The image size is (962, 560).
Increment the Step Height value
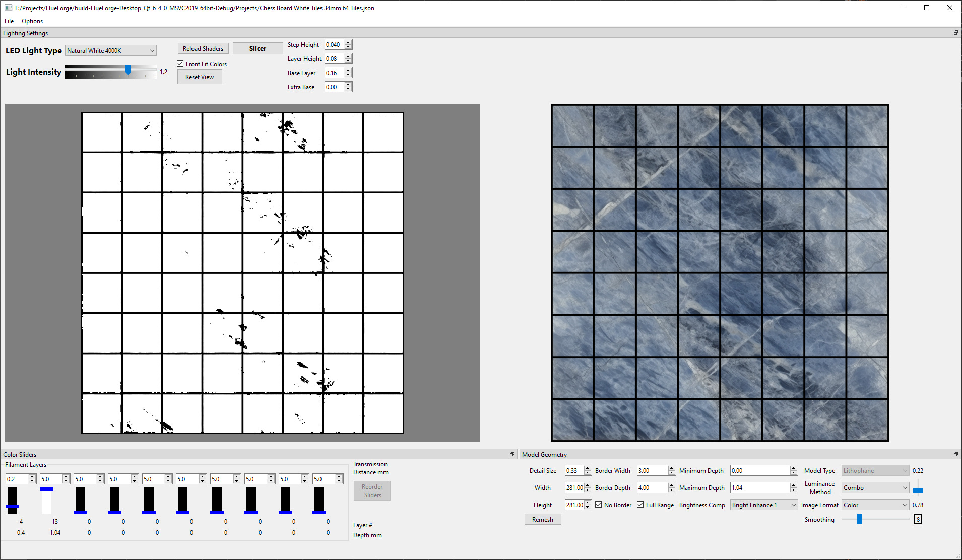click(347, 42)
